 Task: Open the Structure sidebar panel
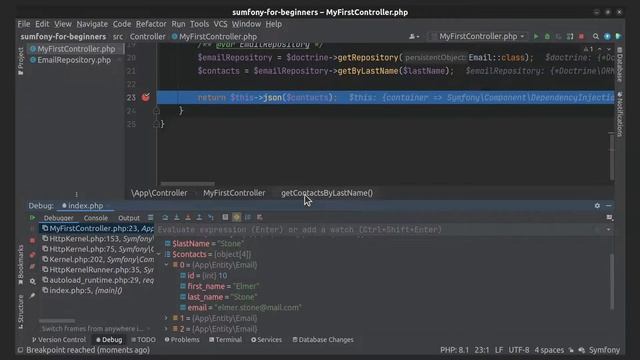point(20,312)
